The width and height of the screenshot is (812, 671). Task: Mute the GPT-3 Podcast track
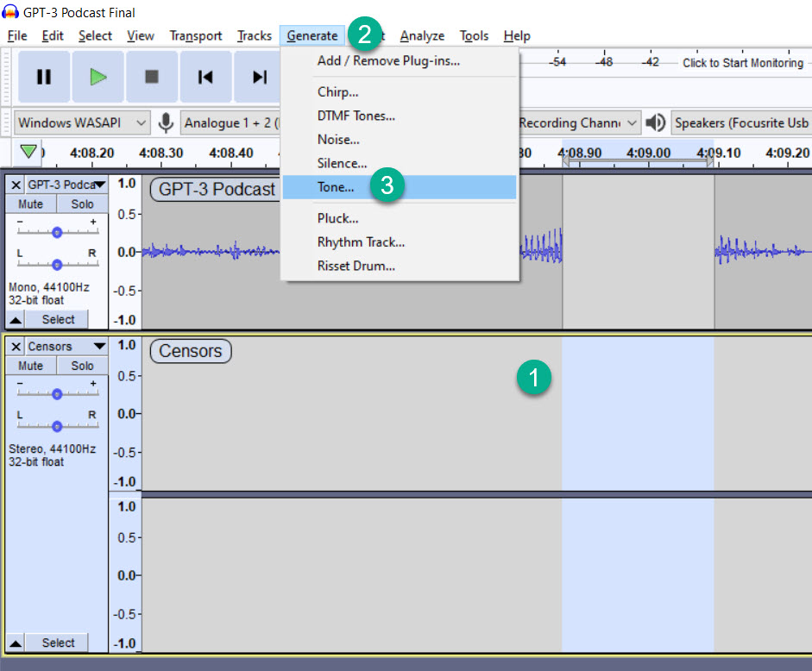pyautogui.click(x=30, y=204)
